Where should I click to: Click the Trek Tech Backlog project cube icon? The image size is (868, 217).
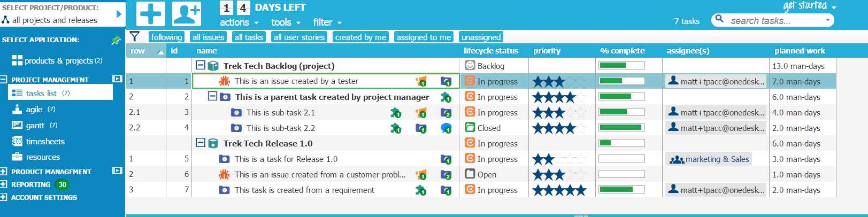pyautogui.click(x=213, y=66)
